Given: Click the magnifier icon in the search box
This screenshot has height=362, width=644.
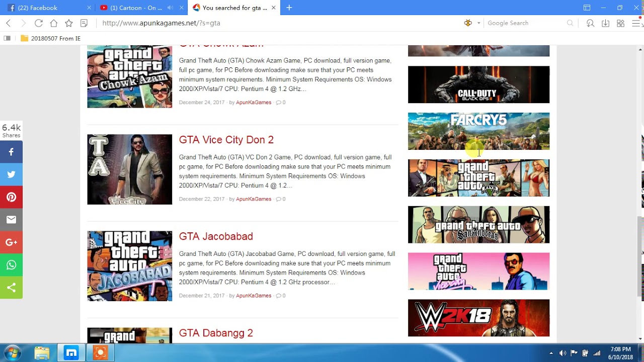Looking at the screenshot, I should point(570,23).
